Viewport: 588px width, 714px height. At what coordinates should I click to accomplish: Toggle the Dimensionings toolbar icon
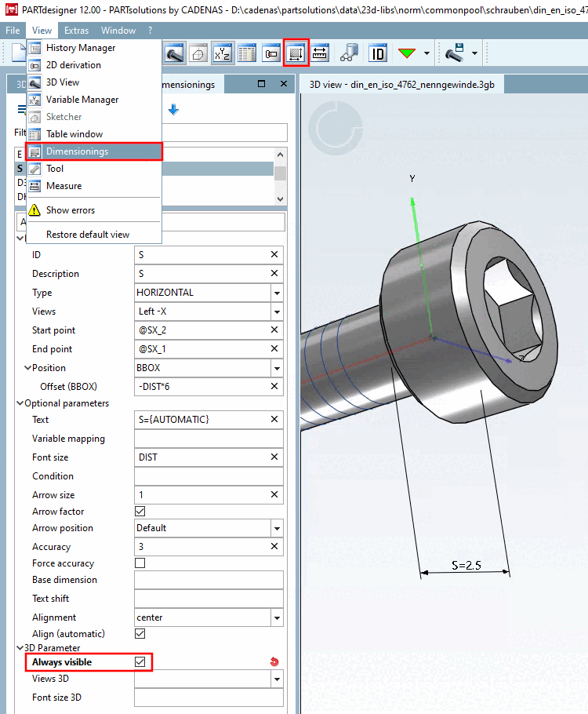coord(296,53)
